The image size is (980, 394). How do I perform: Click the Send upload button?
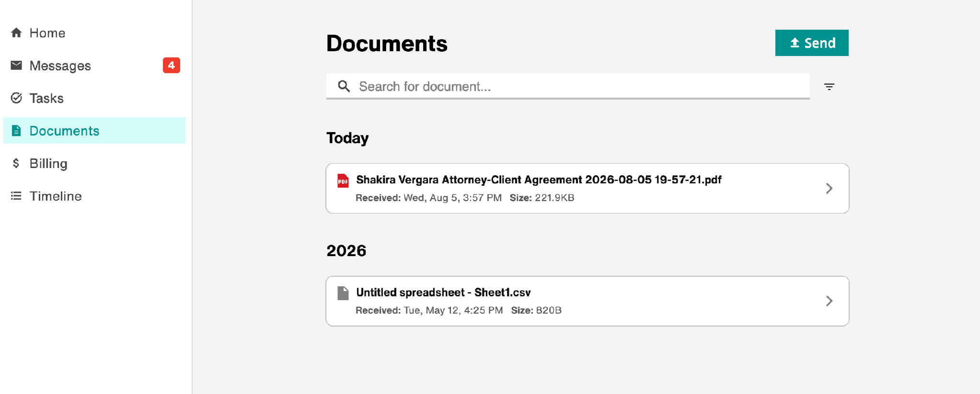(x=812, y=43)
